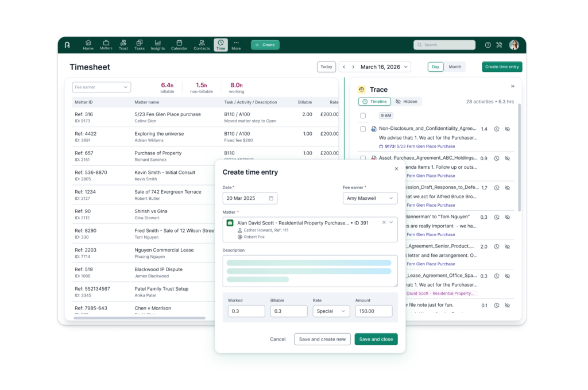Hide the 1.7 hour Draft_Response activity

tap(508, 188)
